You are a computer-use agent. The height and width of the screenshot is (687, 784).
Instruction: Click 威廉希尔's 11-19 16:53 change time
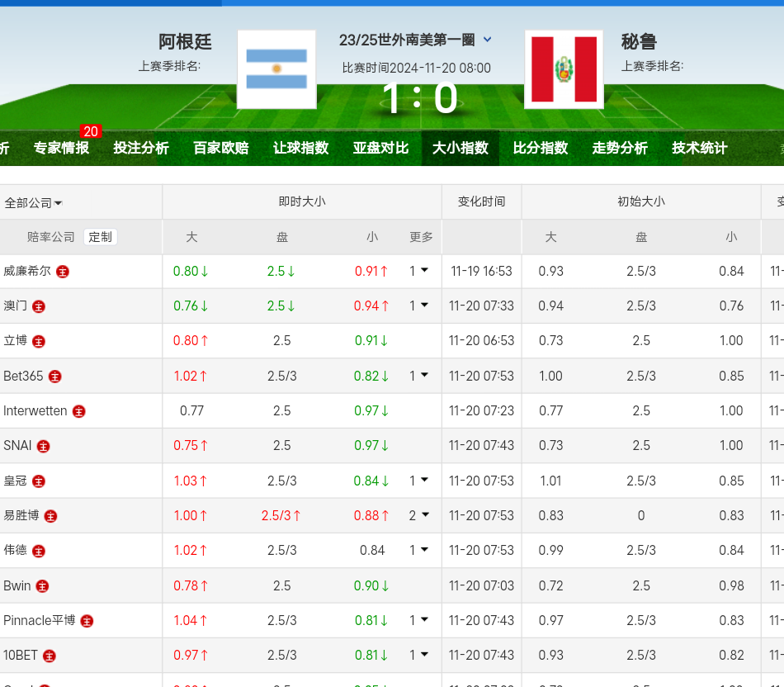click(x=481, y=271)
